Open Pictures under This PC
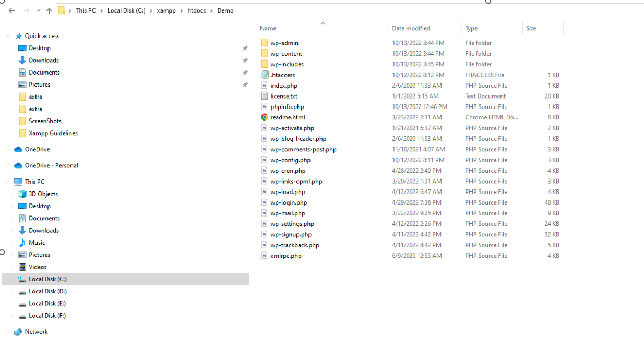This screenshot has height=348, width=644. click(x=40, y=255)
